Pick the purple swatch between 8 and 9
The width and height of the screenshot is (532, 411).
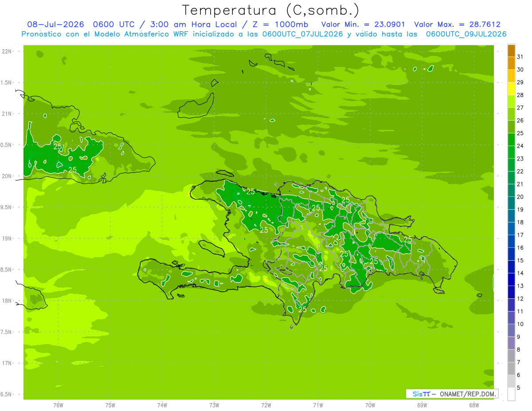point(511,343)
